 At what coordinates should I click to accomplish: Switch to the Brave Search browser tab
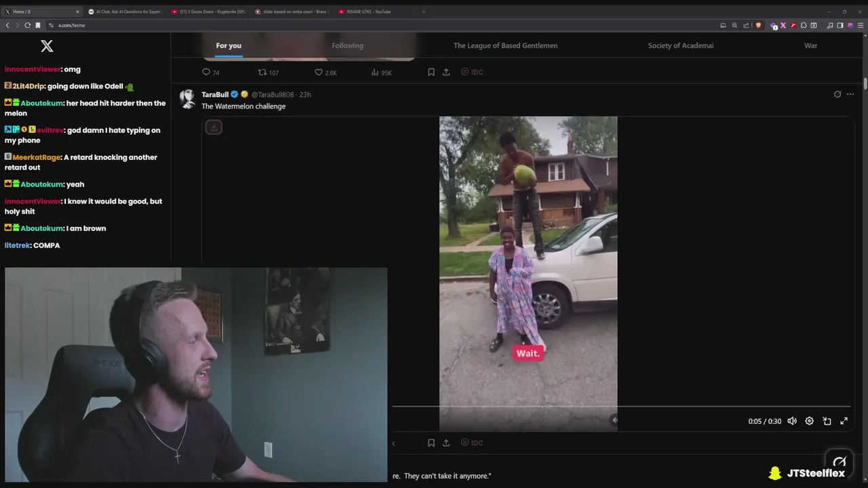(x=292, y=12)
